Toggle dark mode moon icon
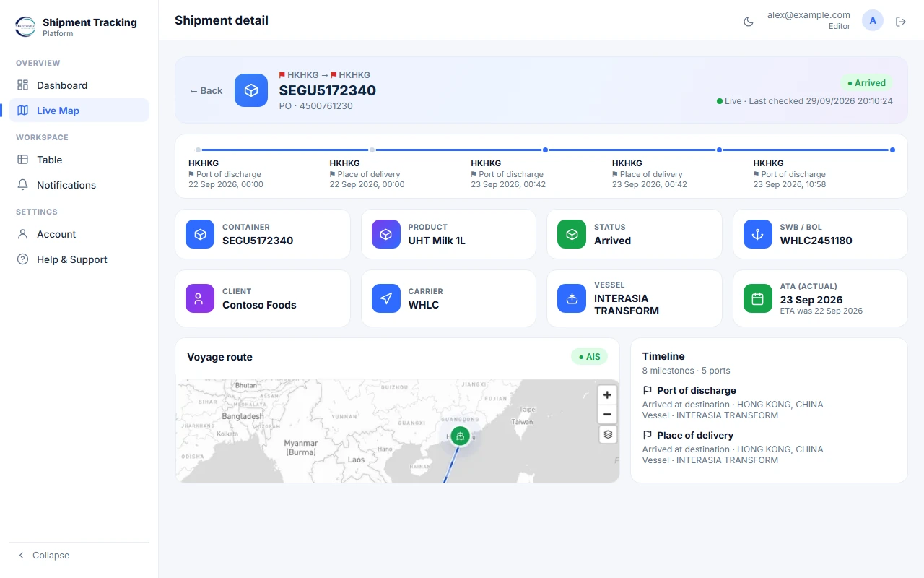 point(749,22)
